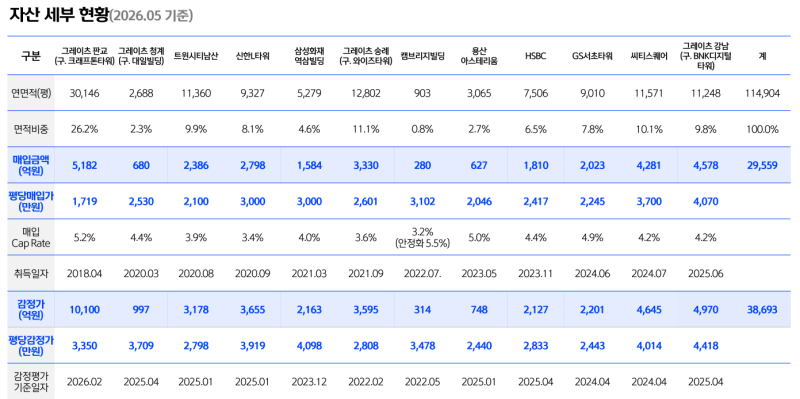Select the cap rate '3.2% (안정화 5.5%)'

[x=422, y=237]
